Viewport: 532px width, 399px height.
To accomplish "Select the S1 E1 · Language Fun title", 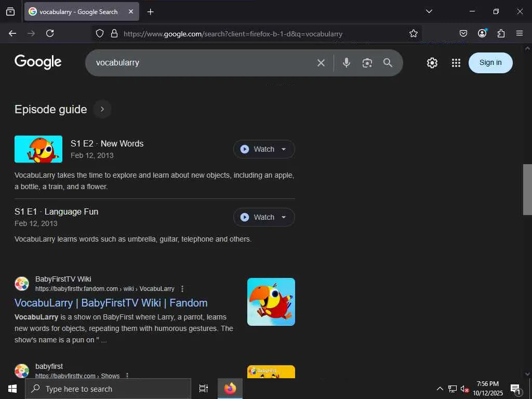I will coord(56,212).
